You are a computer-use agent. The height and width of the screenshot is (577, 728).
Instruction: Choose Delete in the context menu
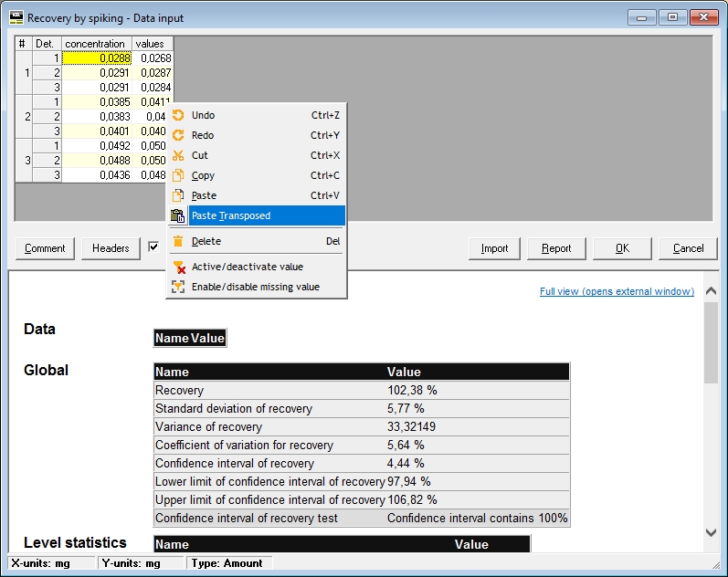257,241
